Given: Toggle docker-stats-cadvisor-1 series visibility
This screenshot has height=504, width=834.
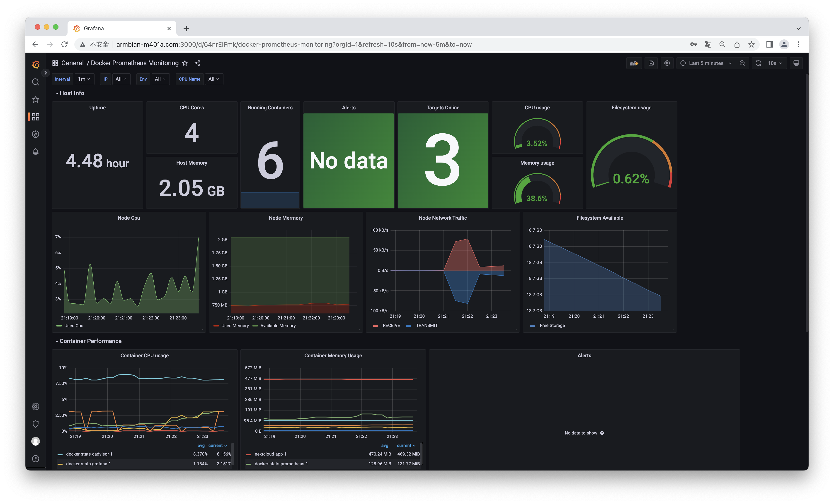Looking at the screenshot, I should tap(89, 454).
